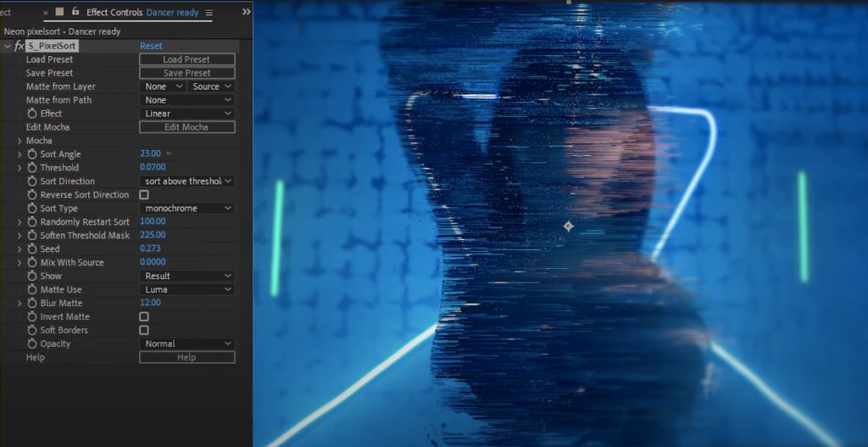Click the stopwatch next to Seed
The width and height of the screenshot is (868, 447).
[x=32, y=249]
